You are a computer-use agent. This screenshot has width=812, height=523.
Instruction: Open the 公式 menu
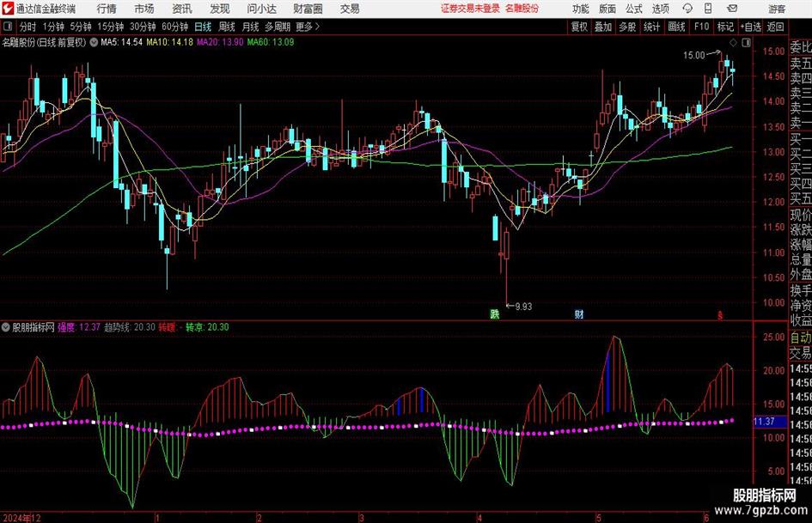coord(633,9)
